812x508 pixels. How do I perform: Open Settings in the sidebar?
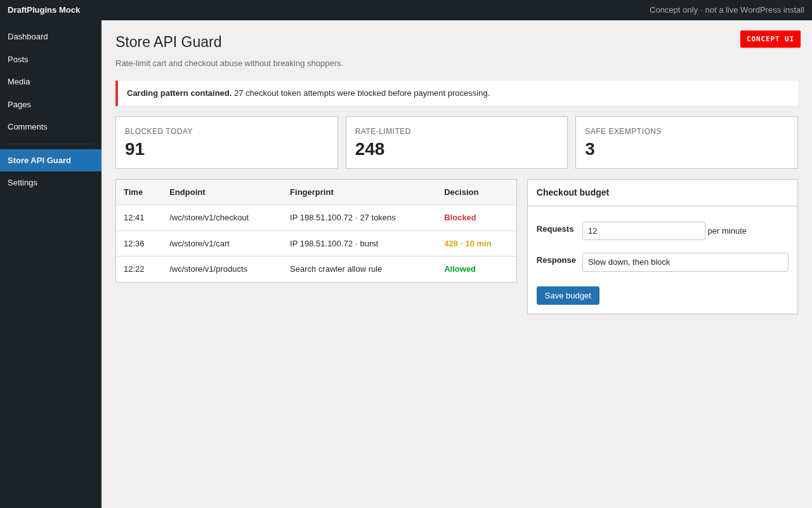[51, 183]
